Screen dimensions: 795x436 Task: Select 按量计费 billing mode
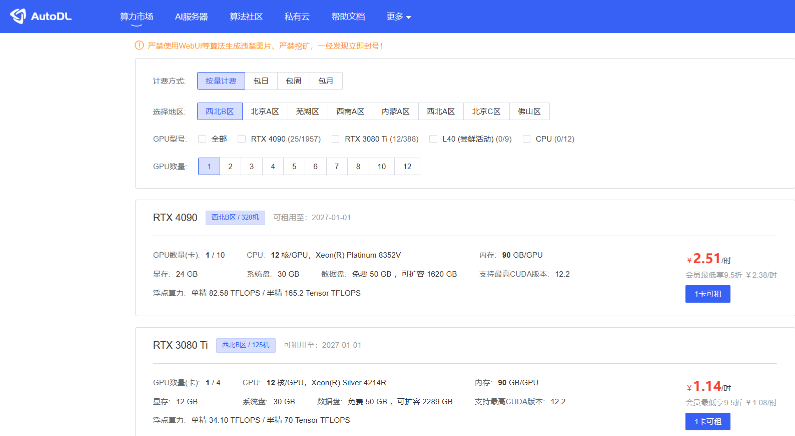pyautogui.click(x=221, y=81)
